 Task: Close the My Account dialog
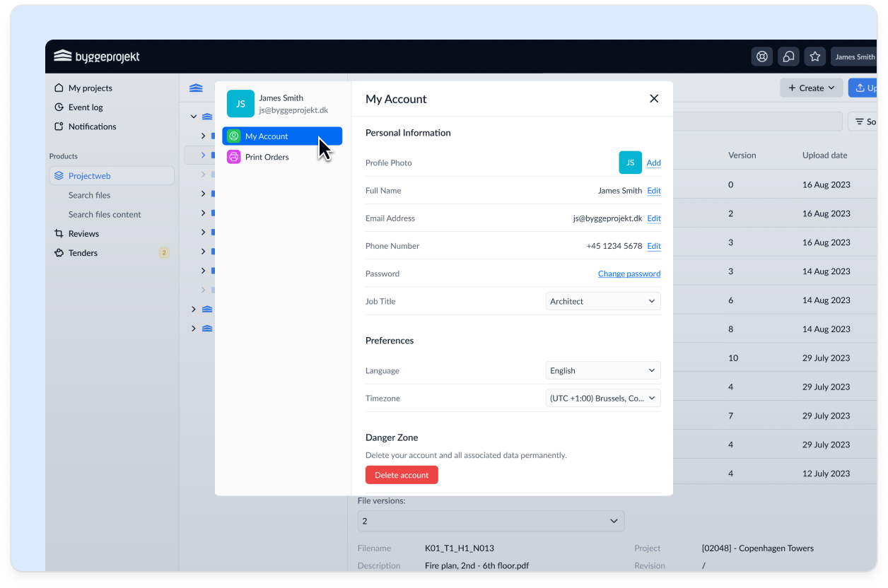(654, 99)
